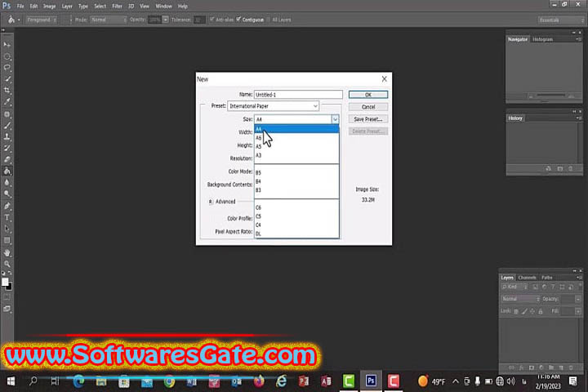Click the foreground color swatch

click(5, 282)
